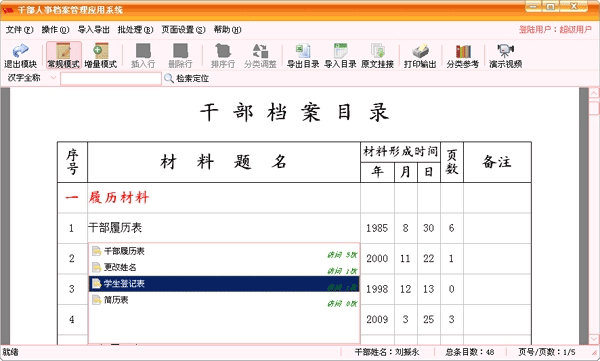Image resolution: width=600 pixels, height=361 pixels.
Task: Click the 检索定位 search magnifier button
Action: point(186,78)
